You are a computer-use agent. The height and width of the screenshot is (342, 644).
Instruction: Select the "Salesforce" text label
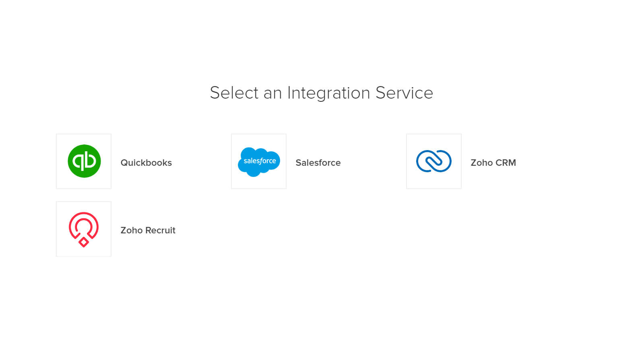coord(318,163)
